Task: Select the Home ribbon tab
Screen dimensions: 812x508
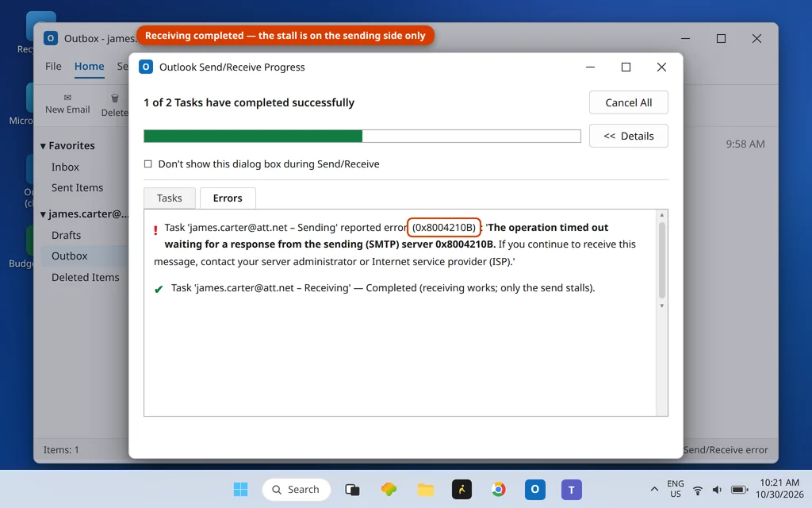Action: (x=89, y=67)
